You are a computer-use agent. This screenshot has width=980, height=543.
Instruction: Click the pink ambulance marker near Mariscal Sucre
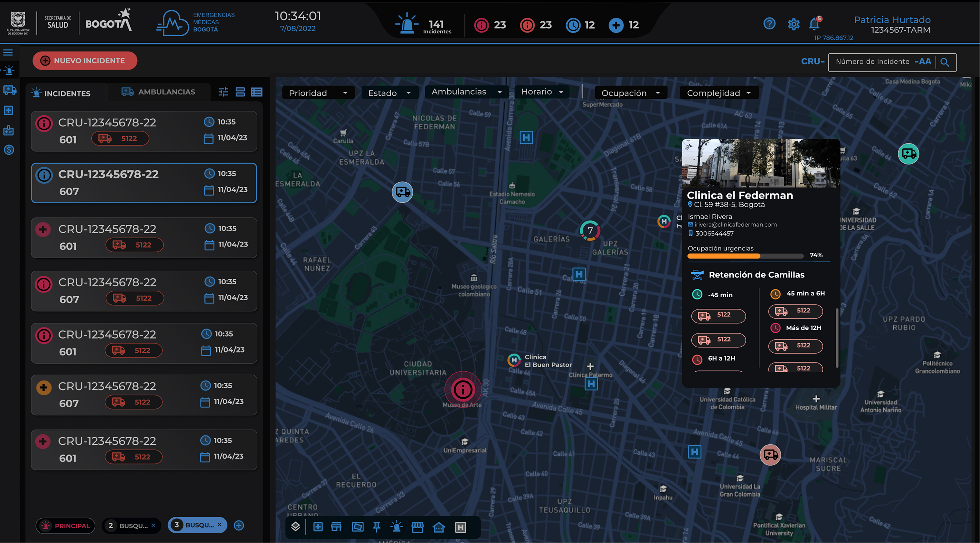[771, 455]
